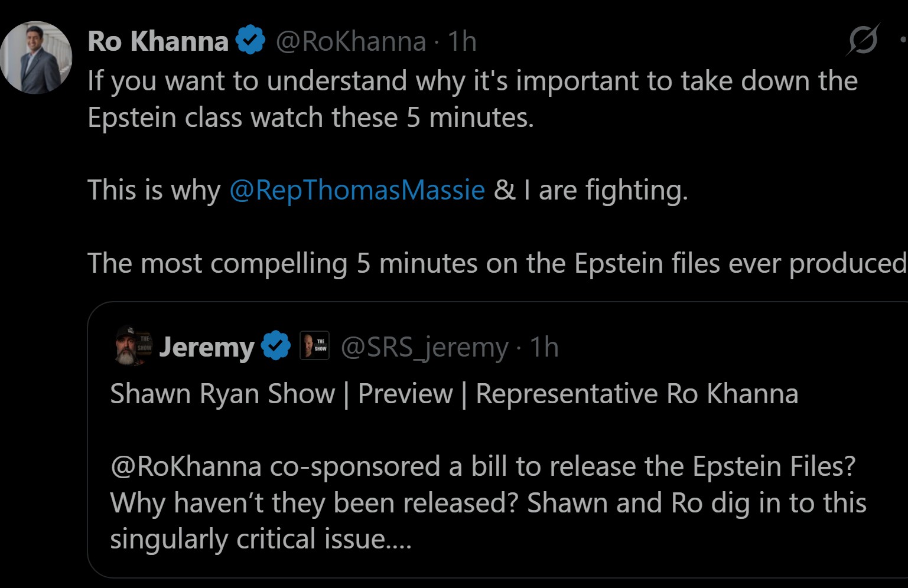Open the quoted "Shawn Ryan Show | Preview" headline
Screen dimensions: 908x588
click(454, 394)
